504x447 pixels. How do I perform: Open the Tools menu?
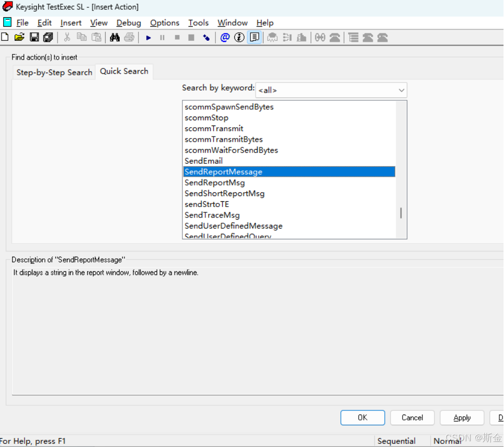click(x=198, y=23)
